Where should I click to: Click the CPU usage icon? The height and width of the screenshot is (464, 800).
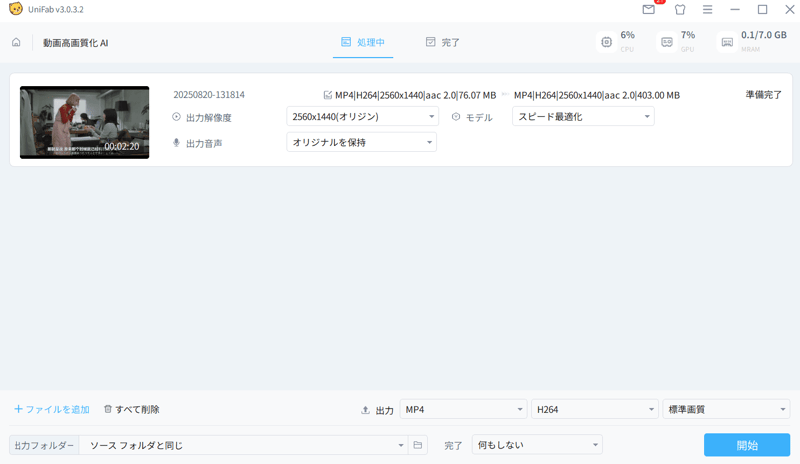click(x=606, y=42)
